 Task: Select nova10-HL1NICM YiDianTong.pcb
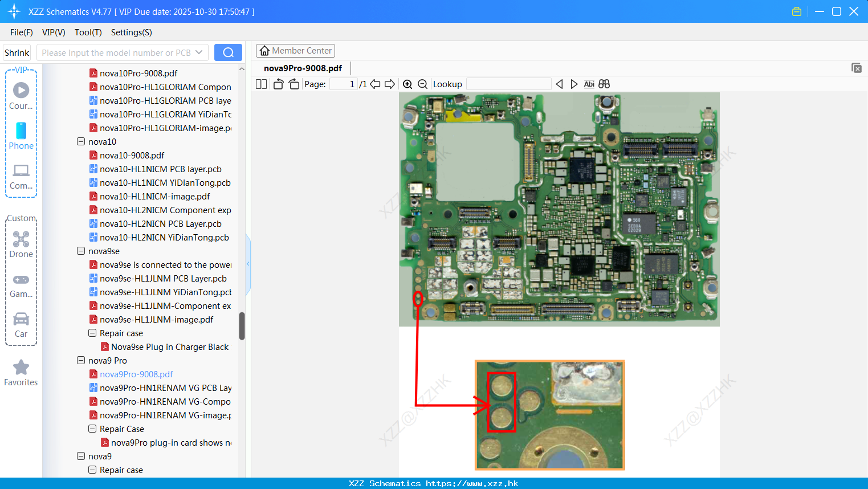point(160,182)
